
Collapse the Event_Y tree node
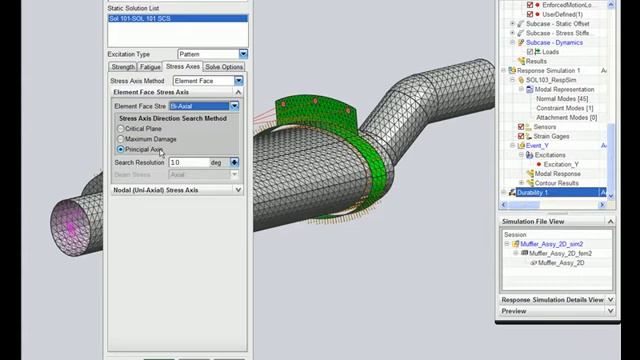[513, 145]
